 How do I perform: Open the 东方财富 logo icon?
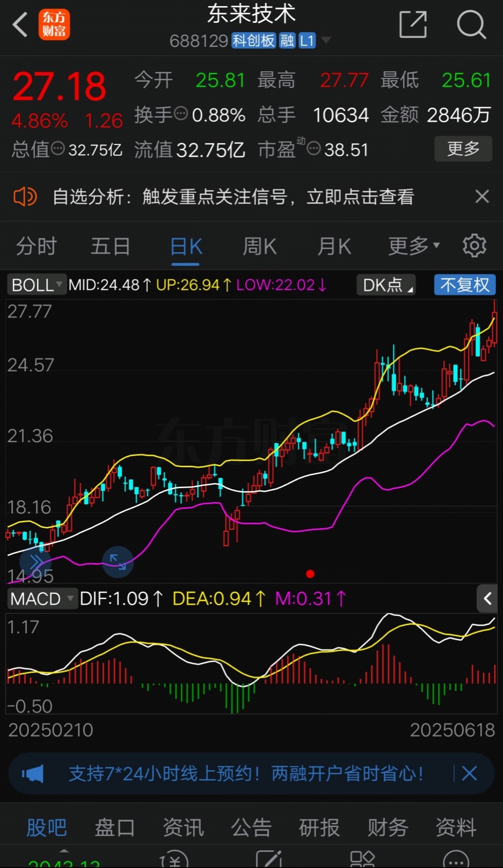coord(54,25)
